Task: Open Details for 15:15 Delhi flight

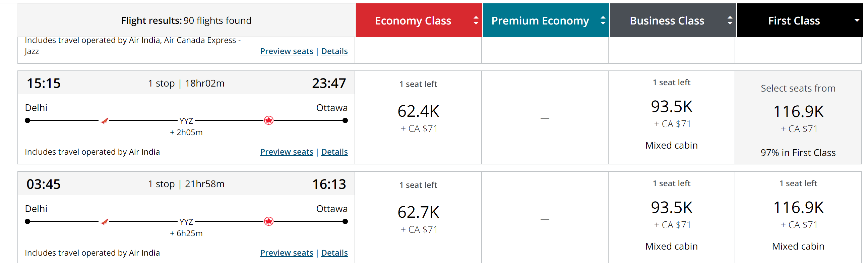Action: [334, 152]
